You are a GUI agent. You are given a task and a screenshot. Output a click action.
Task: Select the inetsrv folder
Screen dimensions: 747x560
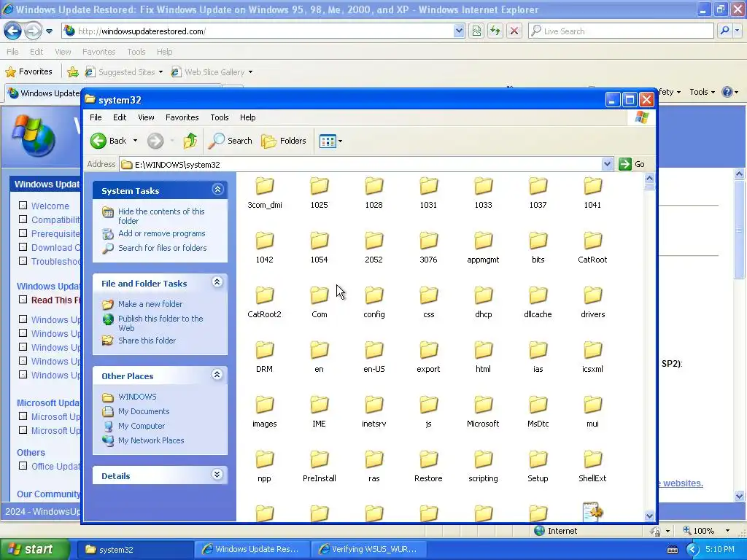tap(374, 412)
